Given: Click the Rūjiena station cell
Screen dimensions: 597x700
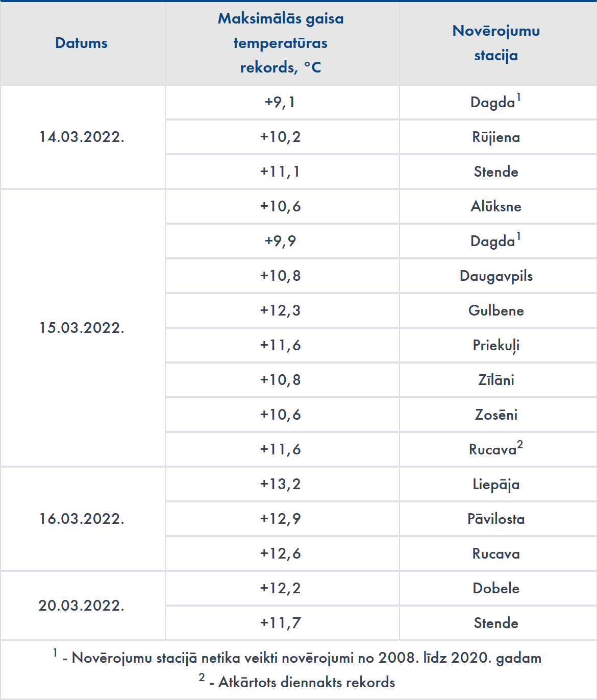Looking at the screenshot, I should [x=496, y=137].
